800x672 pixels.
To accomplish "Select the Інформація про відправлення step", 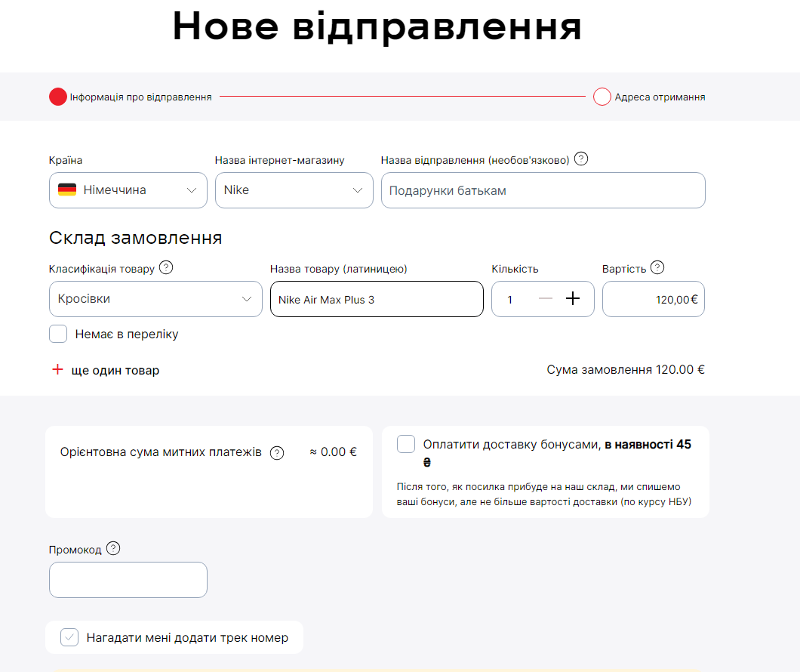I will tap(130, 97).
